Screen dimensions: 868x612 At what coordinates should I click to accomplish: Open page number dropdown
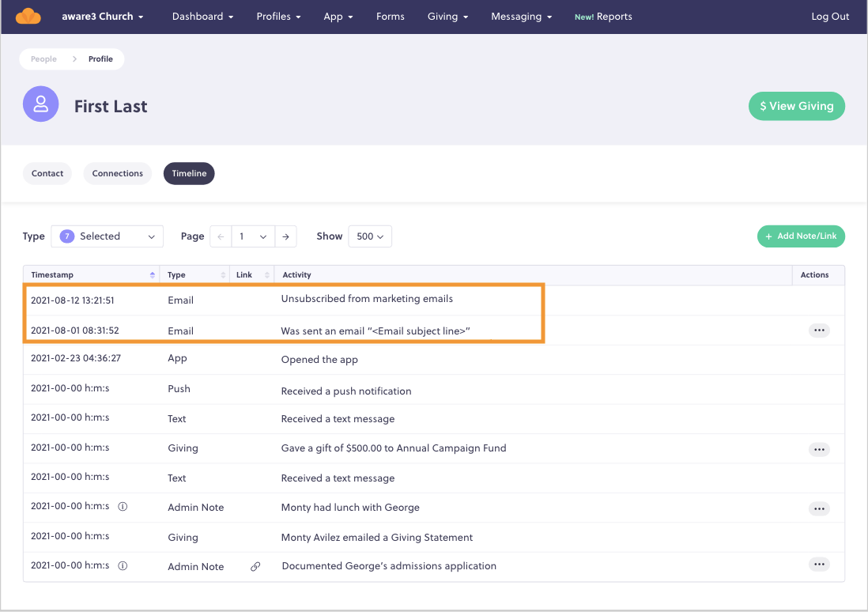253,236
